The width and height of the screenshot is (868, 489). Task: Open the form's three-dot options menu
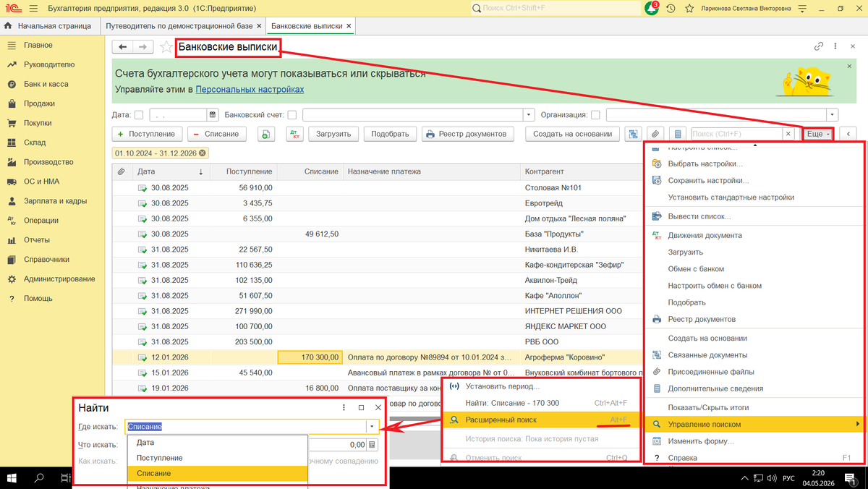(x=835, y=46)
